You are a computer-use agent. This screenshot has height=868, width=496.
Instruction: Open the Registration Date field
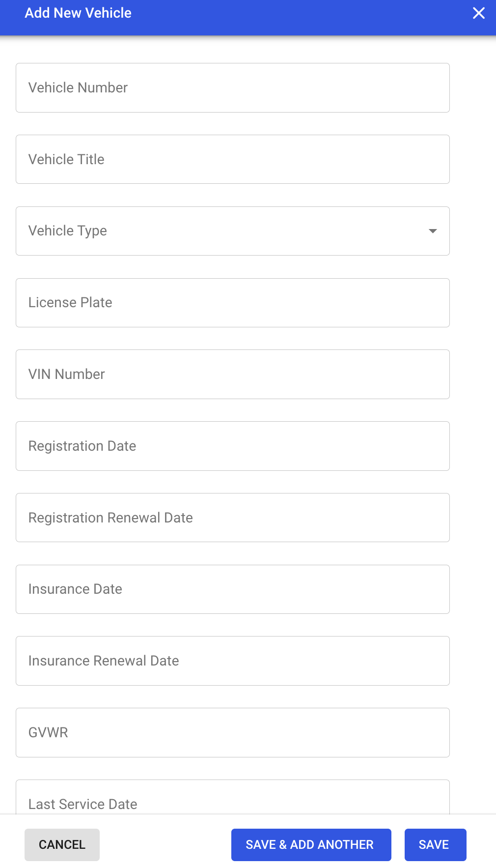233,446
